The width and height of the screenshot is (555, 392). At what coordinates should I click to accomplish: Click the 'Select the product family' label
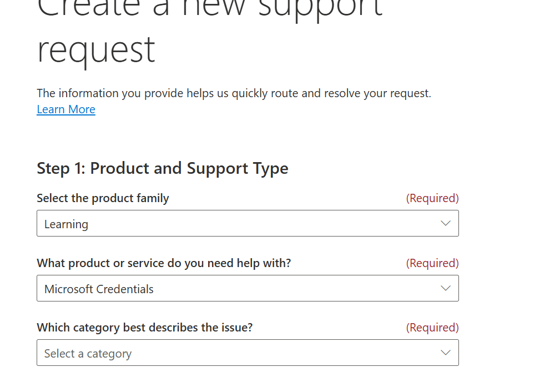103,198
